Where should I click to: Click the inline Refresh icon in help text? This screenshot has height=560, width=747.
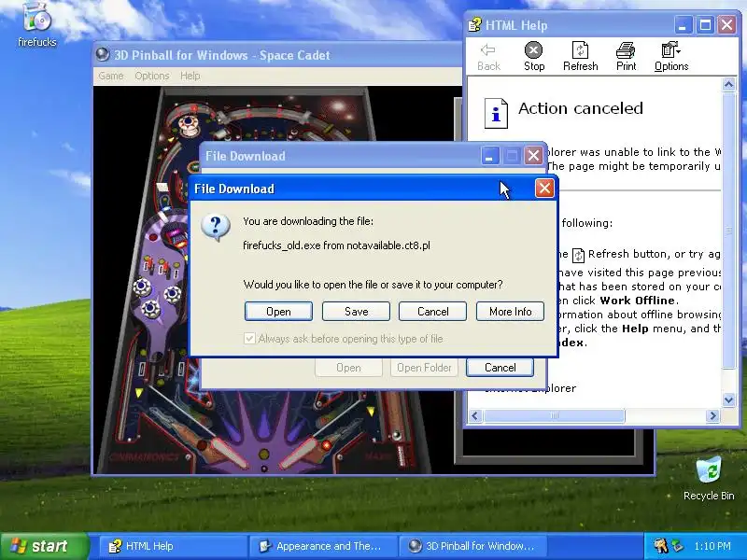(x=578, y=255)
